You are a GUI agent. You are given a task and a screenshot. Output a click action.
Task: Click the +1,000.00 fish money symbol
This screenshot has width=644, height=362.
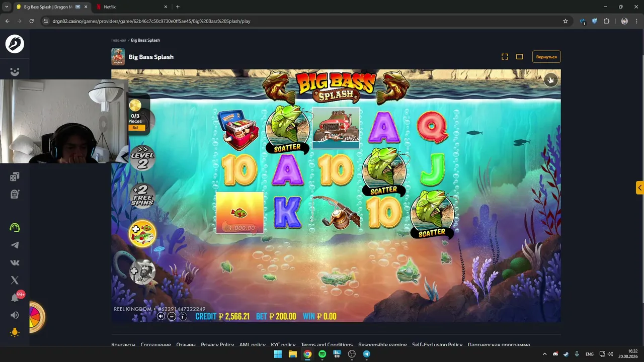(x=239, y=213)
